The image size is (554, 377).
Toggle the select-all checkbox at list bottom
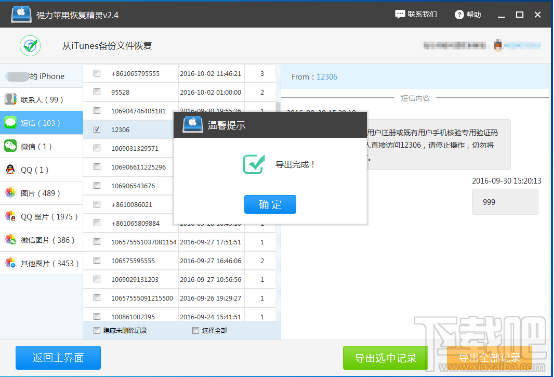195,330
